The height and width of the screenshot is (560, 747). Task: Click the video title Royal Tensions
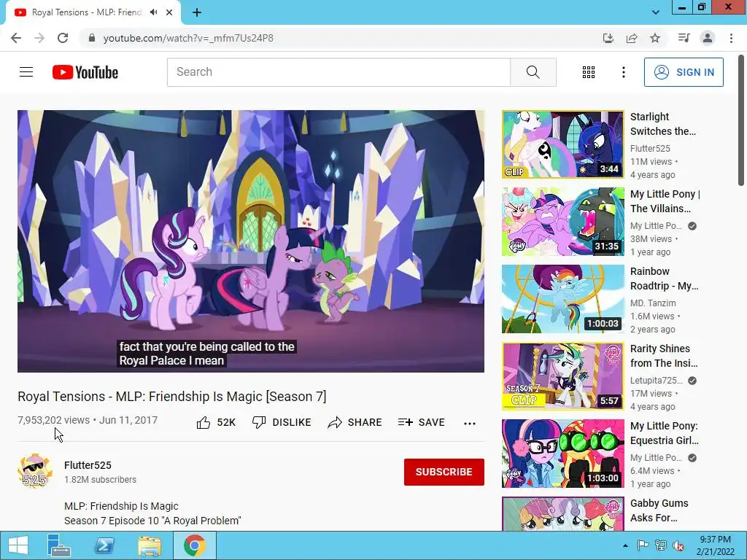pyautogui.click(x=172, y=396)
